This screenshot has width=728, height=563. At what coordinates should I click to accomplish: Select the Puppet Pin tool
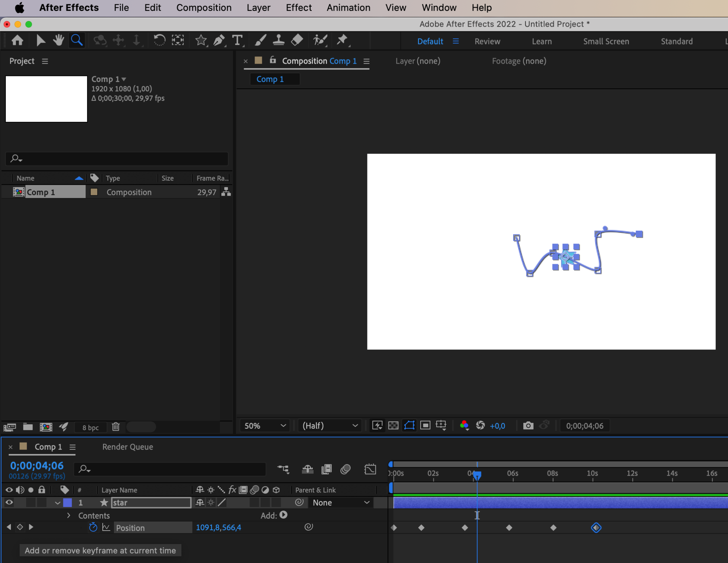342,40
